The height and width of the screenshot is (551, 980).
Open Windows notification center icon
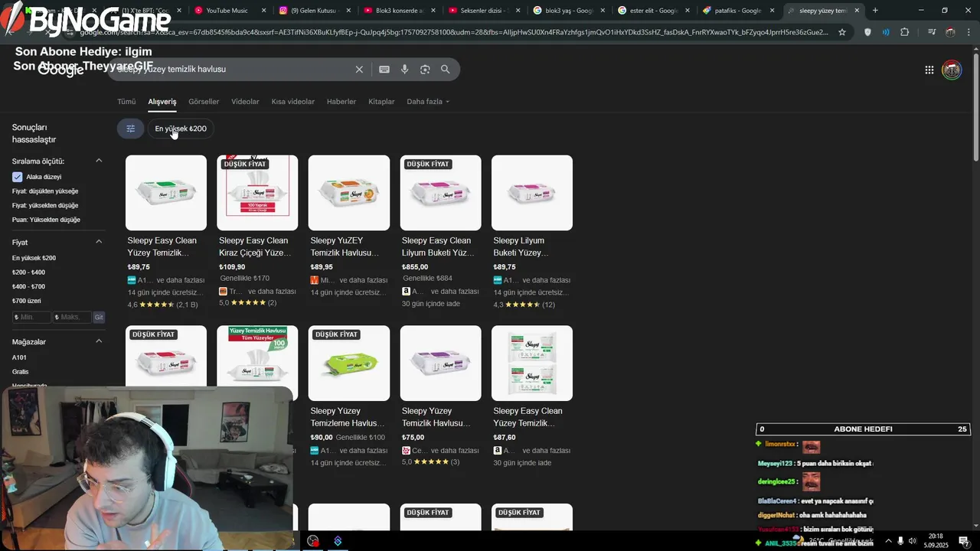coord(964,541)
